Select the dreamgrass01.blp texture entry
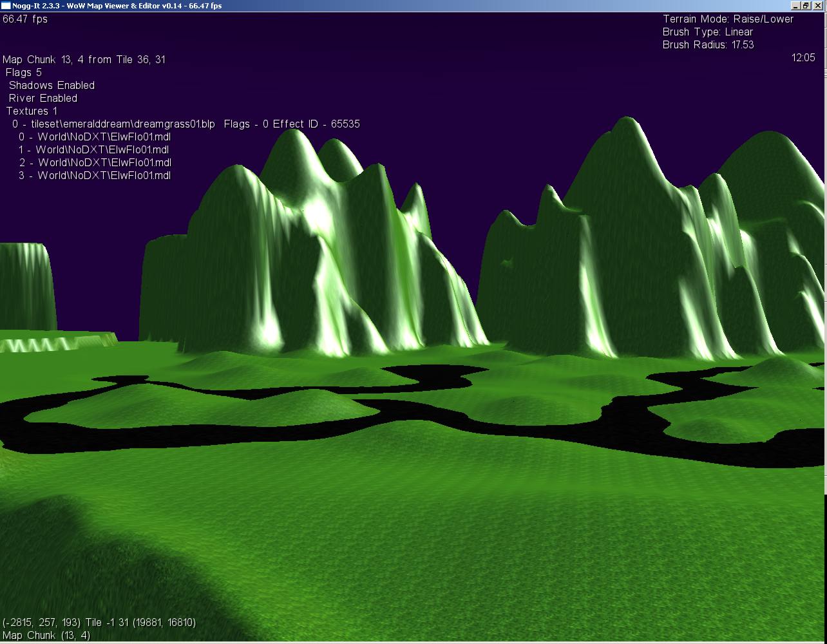This screenshot has height=644, width=827. pyautogui.click(x=185, y=124)
